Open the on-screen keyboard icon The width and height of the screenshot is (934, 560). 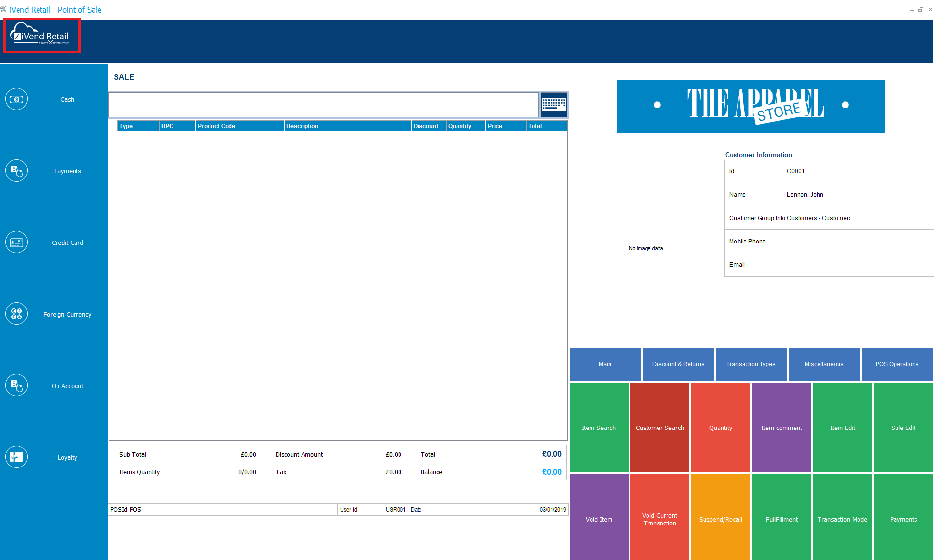[x=554, y=104]
